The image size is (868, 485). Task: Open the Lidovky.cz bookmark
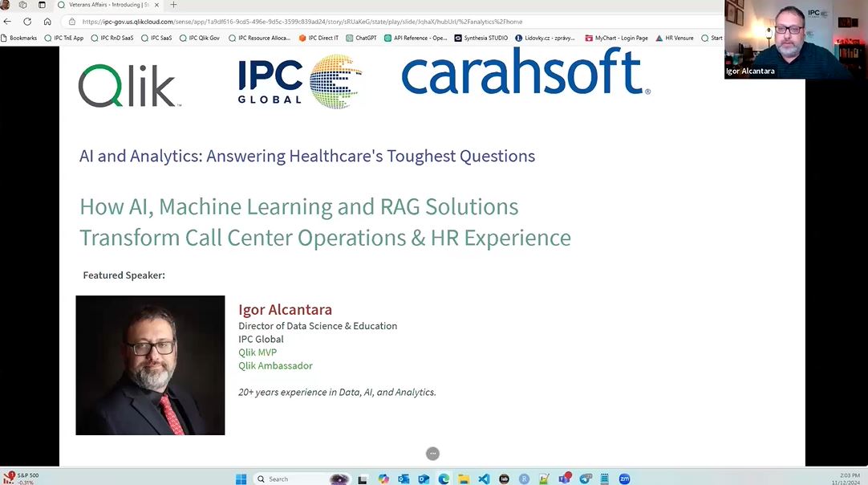545,38
